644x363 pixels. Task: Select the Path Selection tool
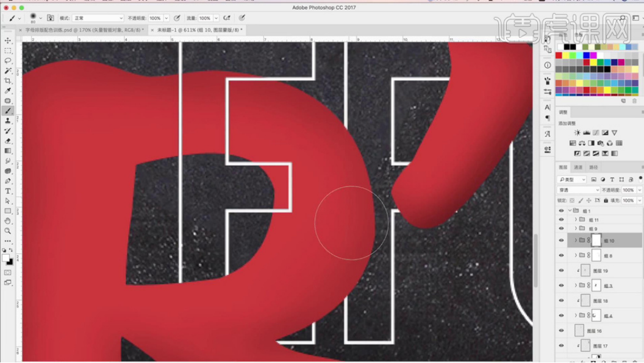[x=8, y=201]
